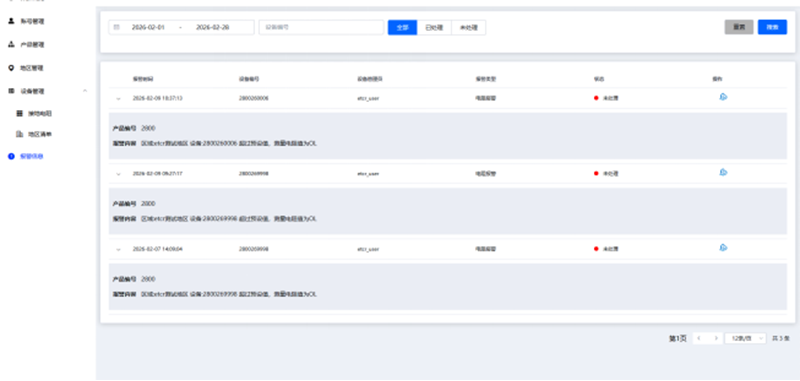Open the highlighted blue alarm info sidebar item
This screenshot has height=381, width=800.
coord(26,157)
